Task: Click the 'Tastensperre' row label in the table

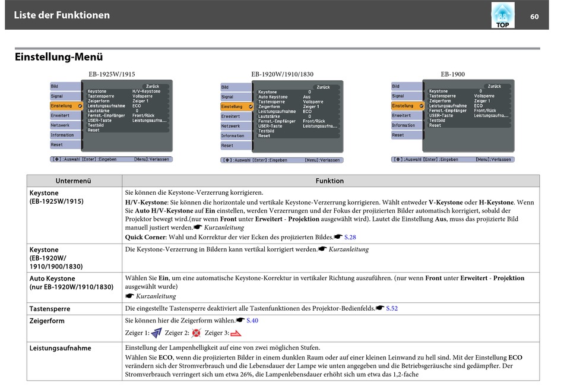Action: click(x=50, y=309)
